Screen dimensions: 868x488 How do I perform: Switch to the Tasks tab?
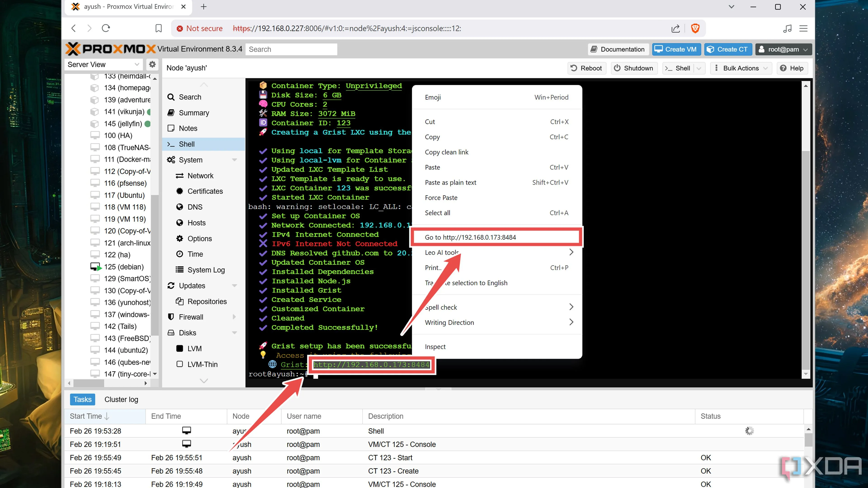pyautogui.click(x=82, y=400)
